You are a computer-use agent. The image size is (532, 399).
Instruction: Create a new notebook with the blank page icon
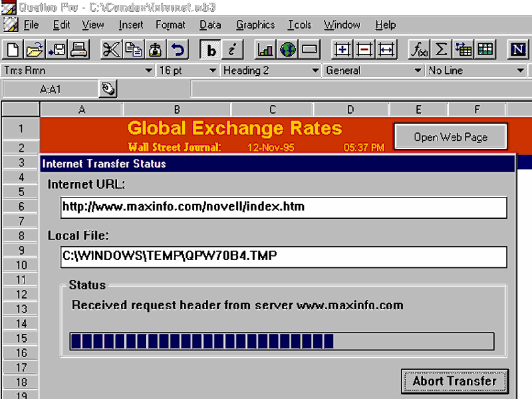pyautogui.click(x=13, y=50)
